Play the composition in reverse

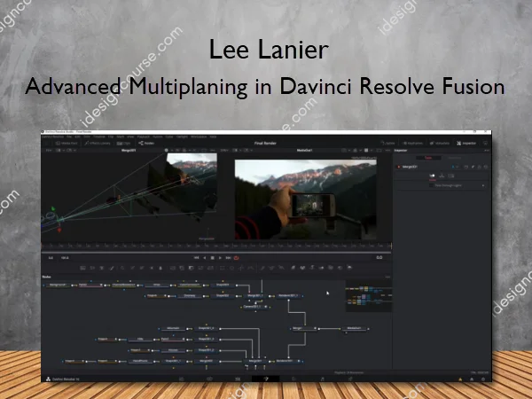point(205,258)
